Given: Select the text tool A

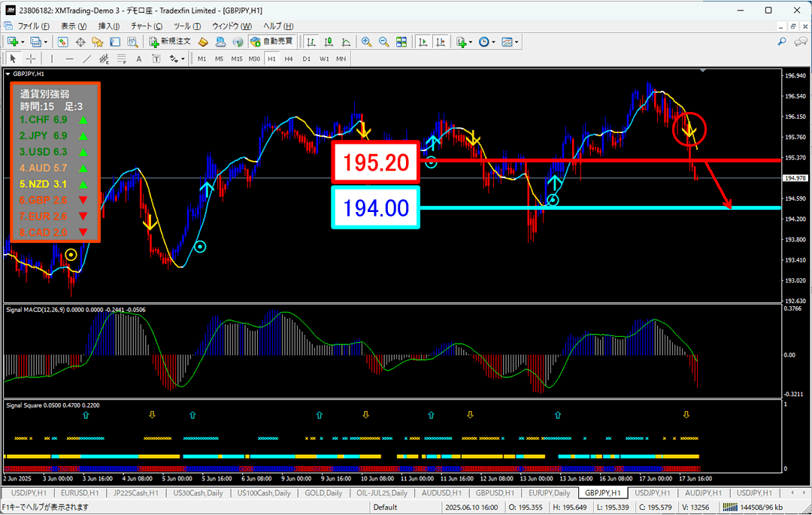Looking at the screenshot, I should [x=139, y=59].
